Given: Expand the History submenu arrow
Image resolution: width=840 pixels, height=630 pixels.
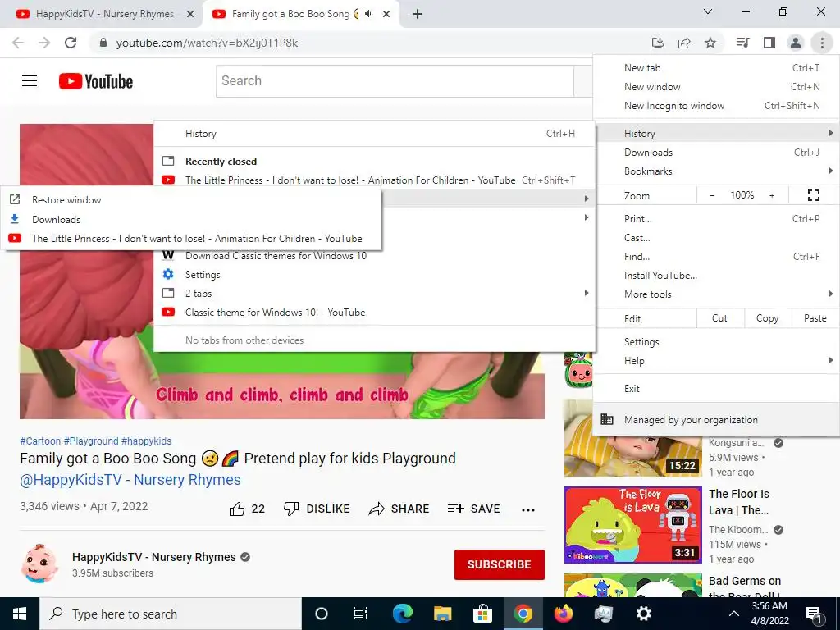Looking at the screenshot, I should click(830, 133).
